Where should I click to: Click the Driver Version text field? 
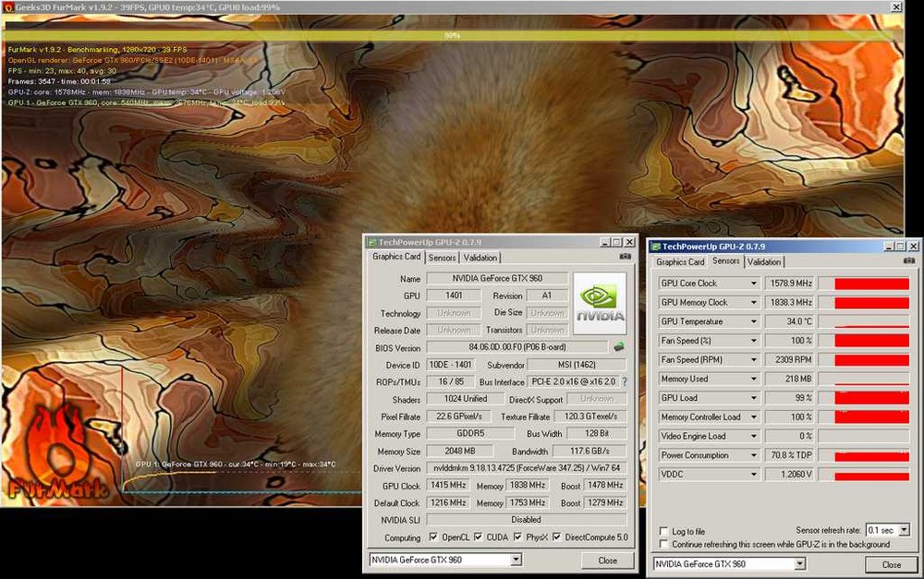coord(526,469)
